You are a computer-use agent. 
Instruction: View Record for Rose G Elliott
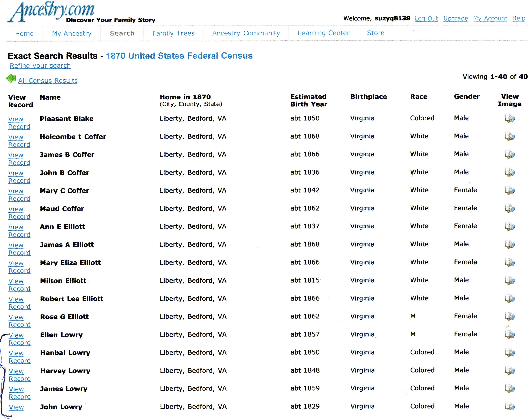[x=20, y=321]
